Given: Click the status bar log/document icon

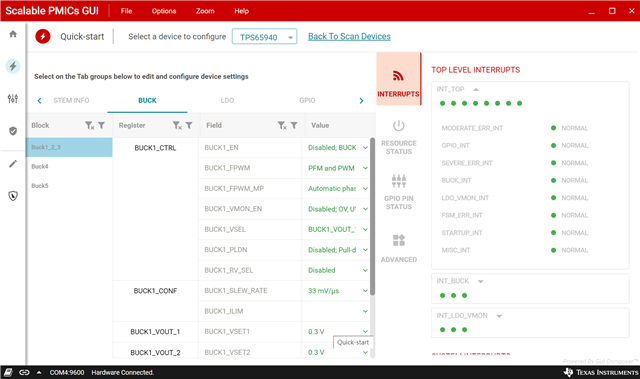Looking at the screenshot, I should (x=8, y=372).
